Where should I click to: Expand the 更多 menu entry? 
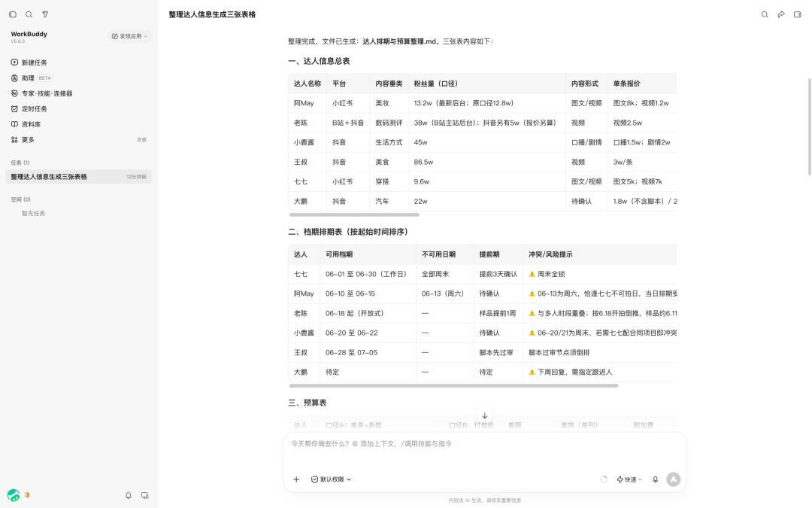(x=79, y=139)
